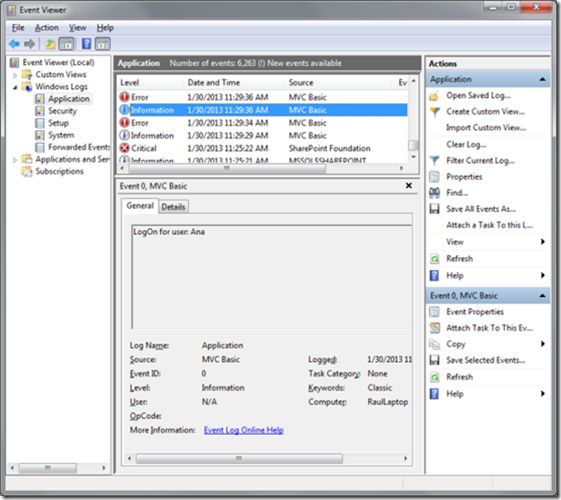Image resolution: width=561 pixels, height=500 pixels.
Task: Click Event Properties action
Action: [475, 312]
